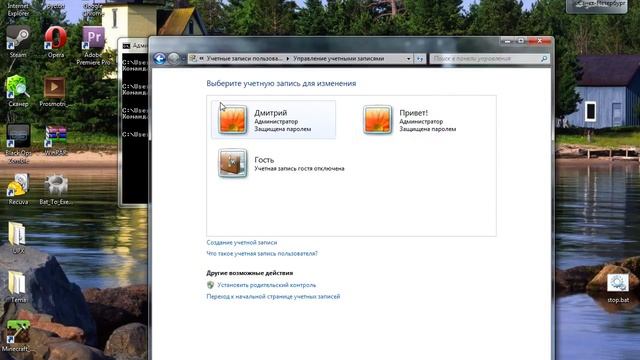This screenshot has height=360, width=640.
Task: Click Установить родительский контроль link
Action: [267, 285]
